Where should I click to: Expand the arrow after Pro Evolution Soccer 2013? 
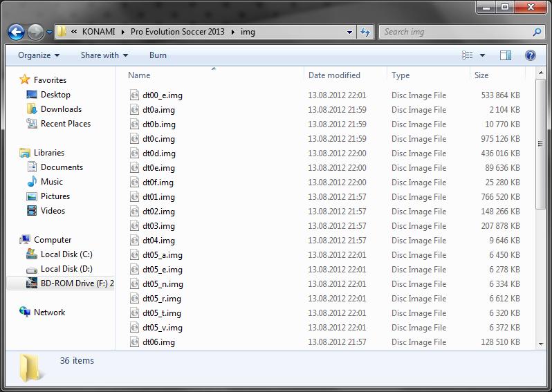pyautogui.click(x=232, y=32)
